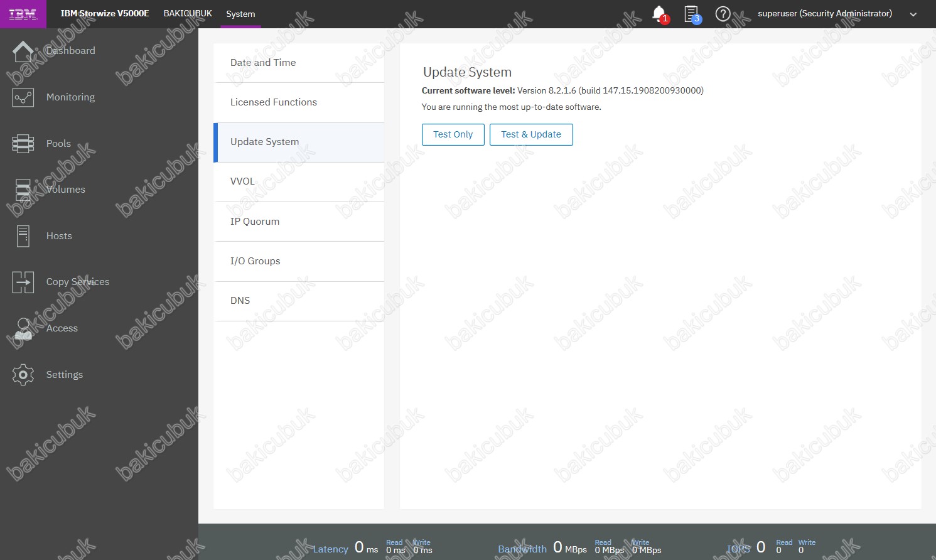The height and width of the screenshot is (560, 936).
Task: Click the IBM logo
Action: point(23,14)
